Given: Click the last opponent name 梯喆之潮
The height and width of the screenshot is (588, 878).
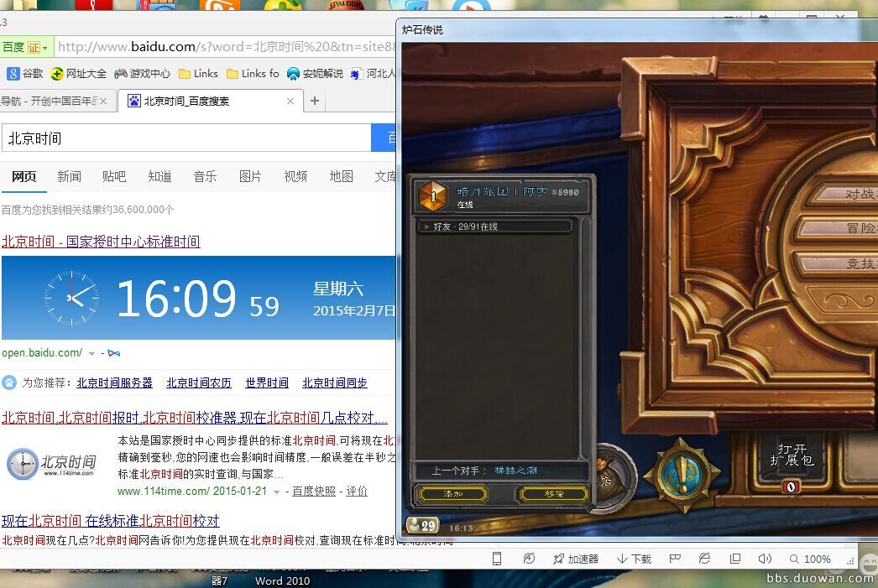Looking at the screenshot, I should [x=515, y=471].
